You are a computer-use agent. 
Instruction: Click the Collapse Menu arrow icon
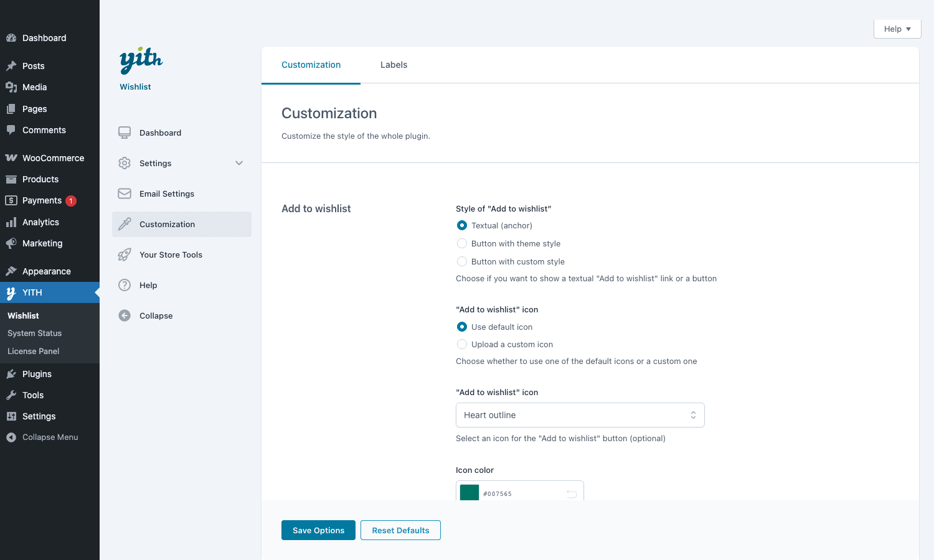coord(11,437)
